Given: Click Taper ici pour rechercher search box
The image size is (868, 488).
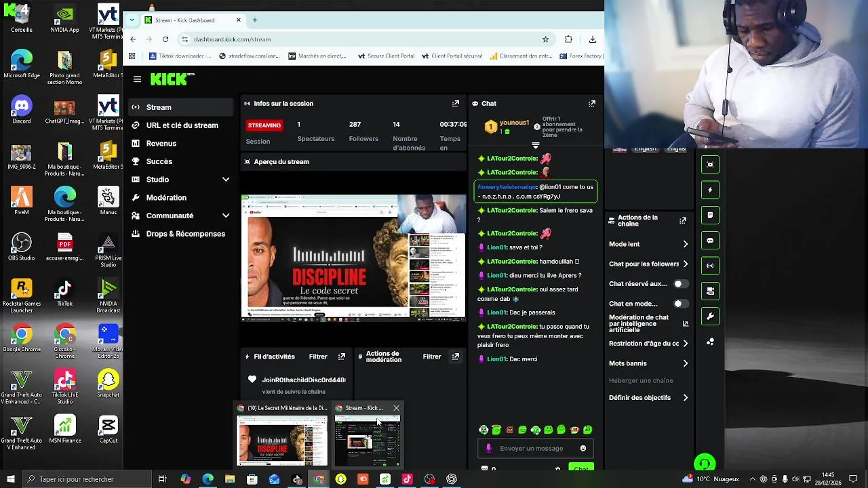Looking at the screenshot, I should coord(86,479).
